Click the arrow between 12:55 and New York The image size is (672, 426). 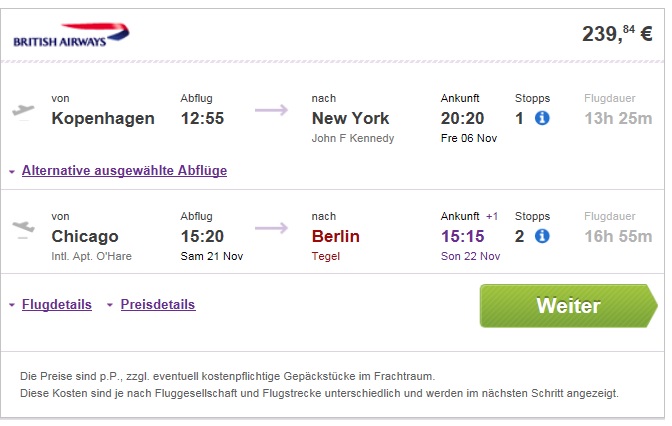pyautogui.click(x=271, y=110)
